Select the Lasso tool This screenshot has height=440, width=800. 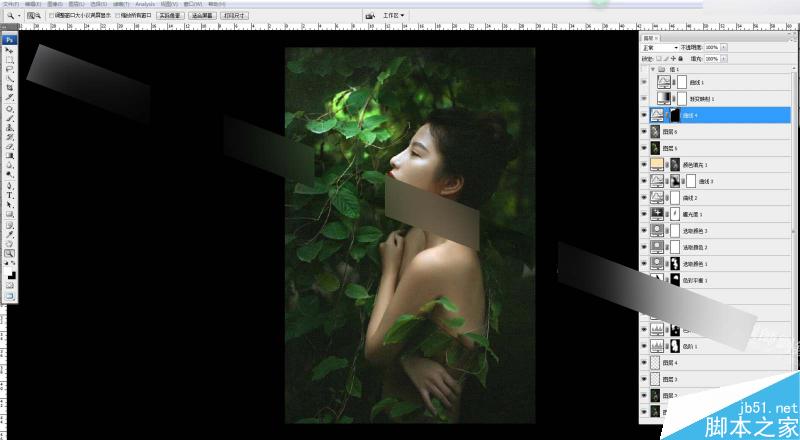(9, 69)
